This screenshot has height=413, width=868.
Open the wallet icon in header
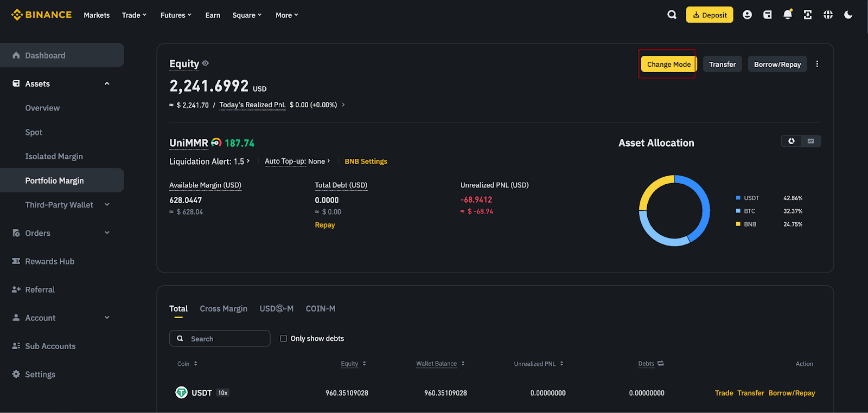767,15
